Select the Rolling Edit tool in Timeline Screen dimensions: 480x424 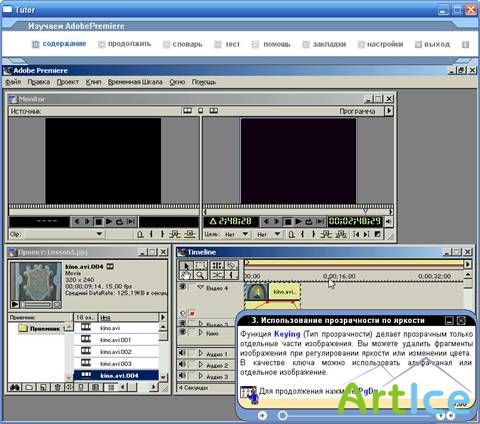pos(217,266)
